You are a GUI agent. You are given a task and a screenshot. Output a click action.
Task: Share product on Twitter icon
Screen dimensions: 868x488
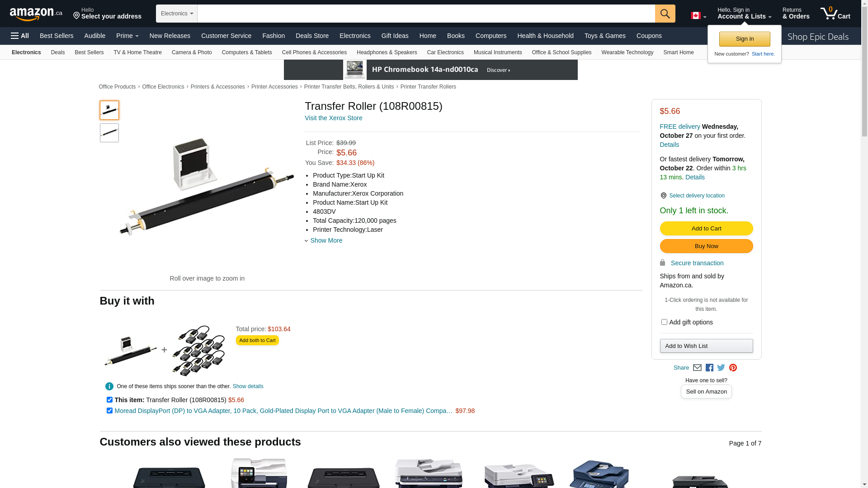tap(721, 368)
